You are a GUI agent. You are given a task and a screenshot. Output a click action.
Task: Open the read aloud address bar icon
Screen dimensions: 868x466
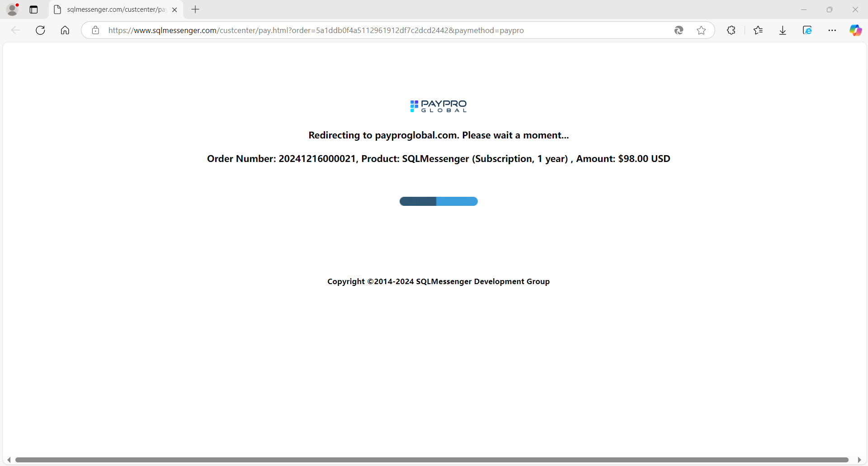tap(679, 30)
